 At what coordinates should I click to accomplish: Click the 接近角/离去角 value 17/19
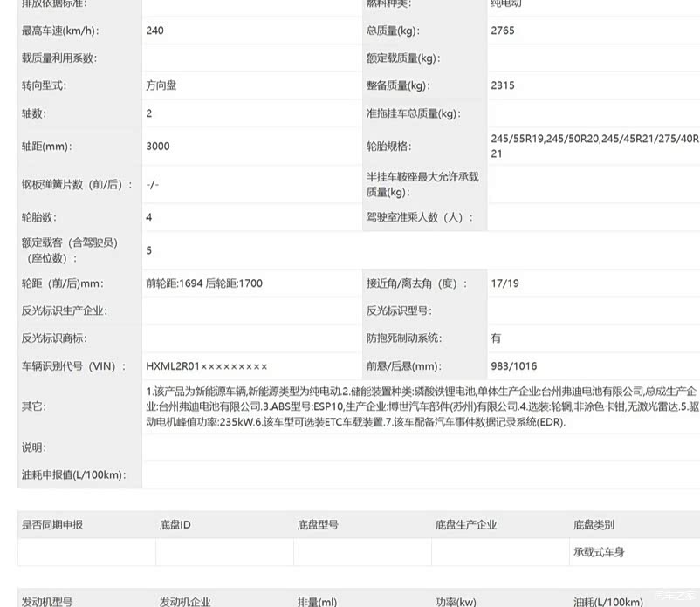(504, 283)
